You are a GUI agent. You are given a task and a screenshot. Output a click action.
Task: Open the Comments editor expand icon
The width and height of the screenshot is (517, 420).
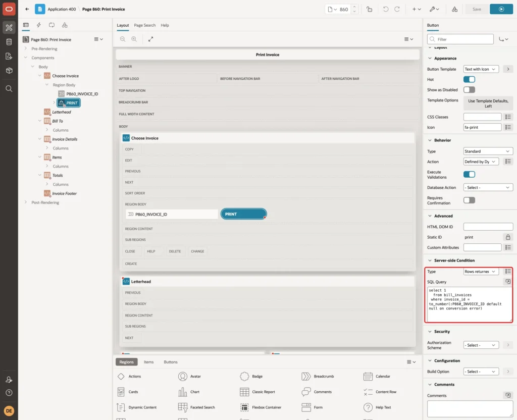coord(508,395)
